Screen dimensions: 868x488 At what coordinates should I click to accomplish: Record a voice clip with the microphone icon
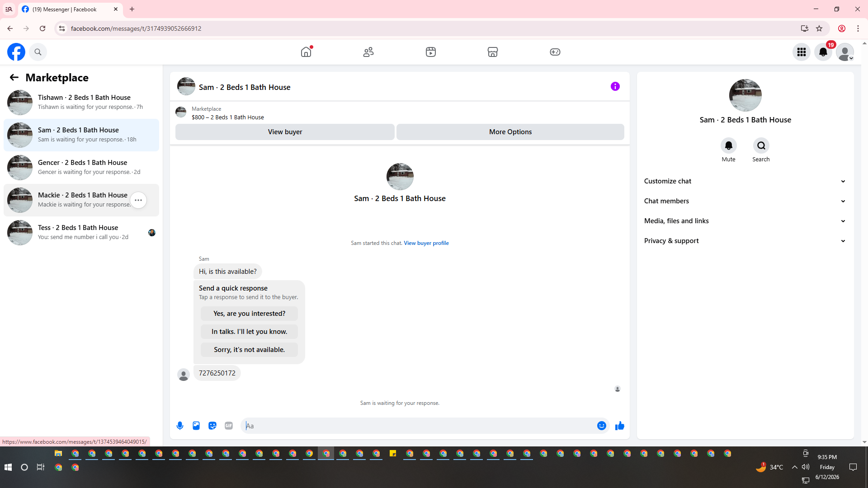(180, 426)
